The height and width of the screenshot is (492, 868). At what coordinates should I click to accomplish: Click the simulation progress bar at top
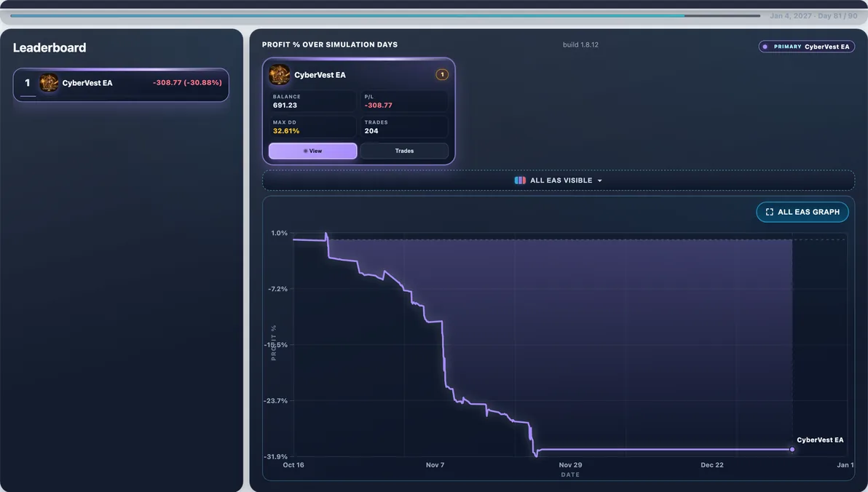pos(384,15)
